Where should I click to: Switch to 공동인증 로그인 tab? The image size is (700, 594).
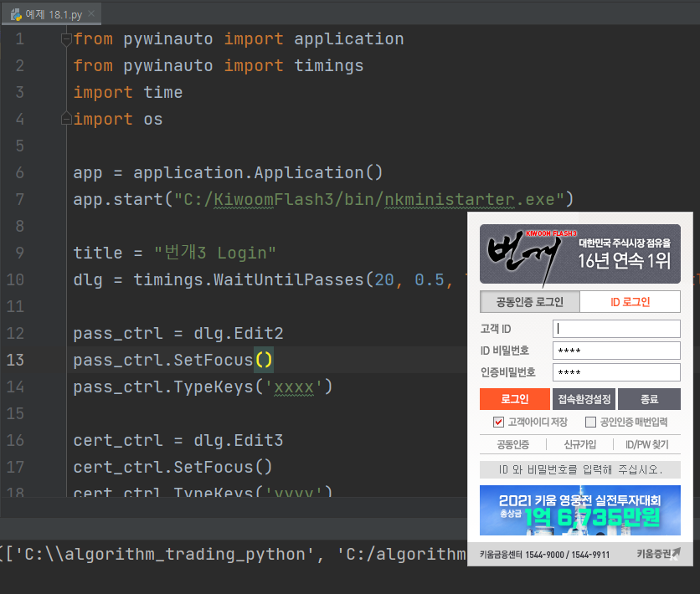point(530,302)
